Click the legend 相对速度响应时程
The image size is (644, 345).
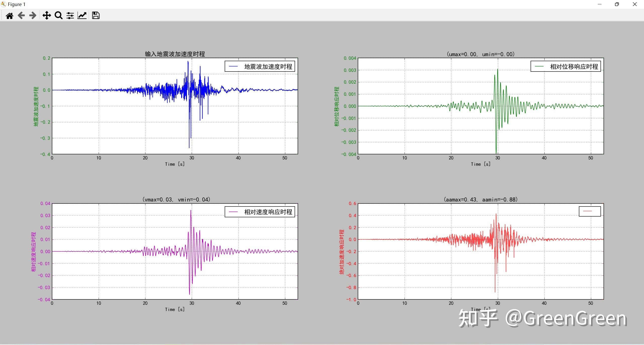260,212
